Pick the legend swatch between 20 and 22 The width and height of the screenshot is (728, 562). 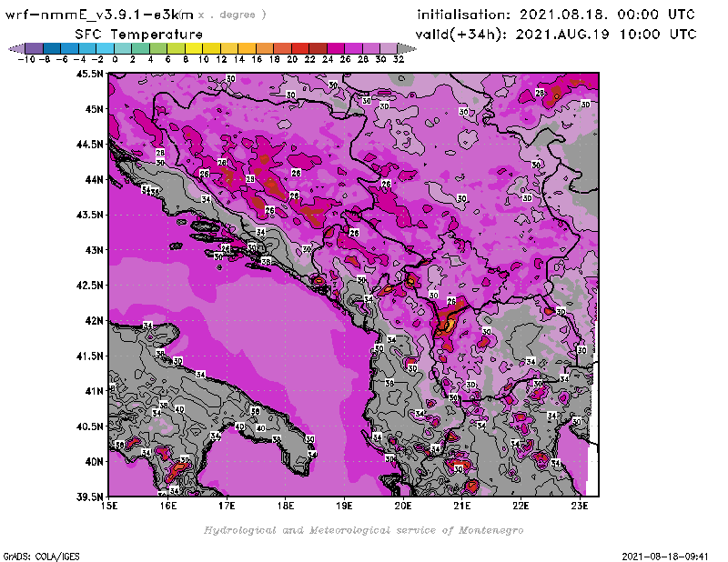[300, 48]
